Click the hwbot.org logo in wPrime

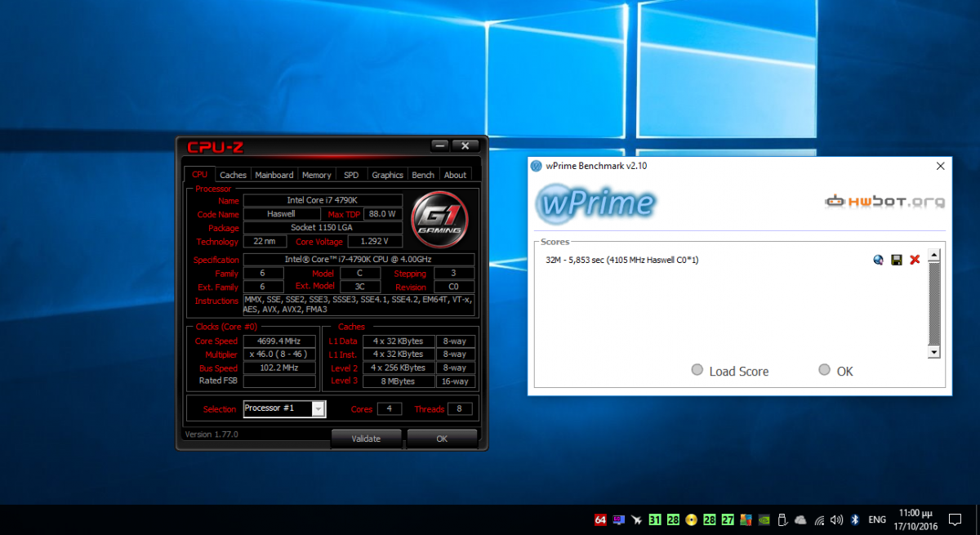tap(885, 202)
